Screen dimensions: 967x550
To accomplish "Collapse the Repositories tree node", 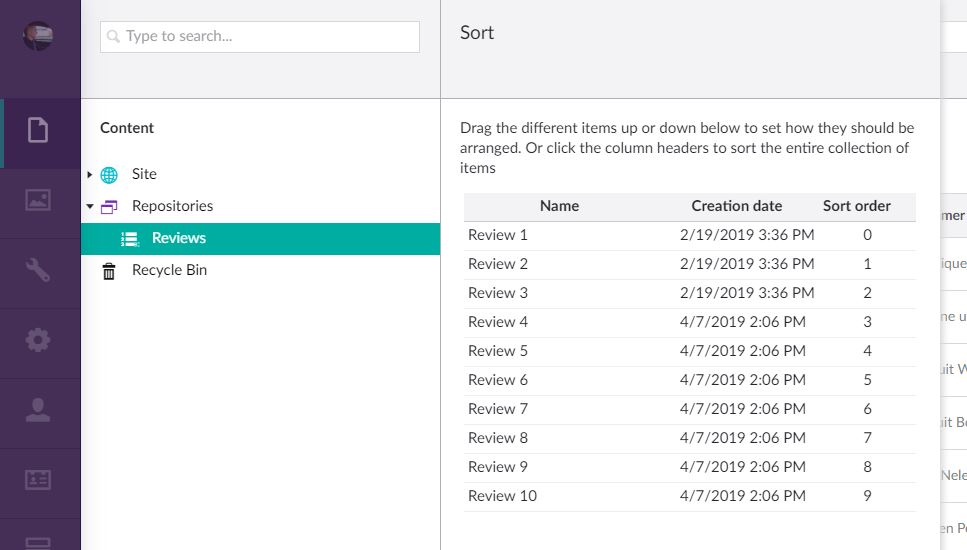I will coord(89,207).
